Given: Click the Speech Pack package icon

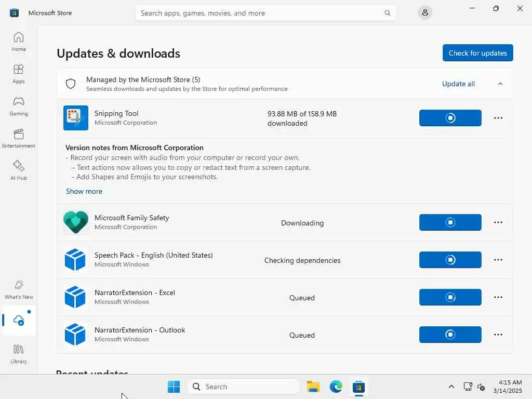Looking at the screenshot, I should [x=75, y=260].
